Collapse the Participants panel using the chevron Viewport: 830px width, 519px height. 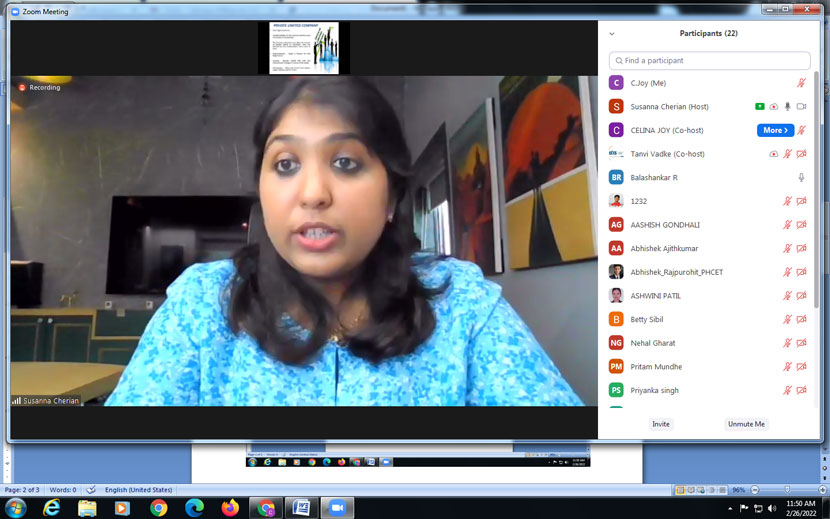(612, 34)
